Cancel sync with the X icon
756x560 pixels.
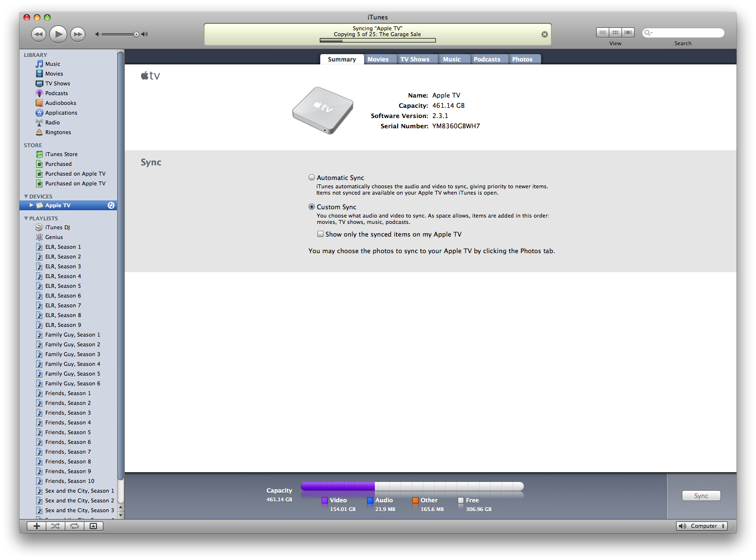pos(544,34)
